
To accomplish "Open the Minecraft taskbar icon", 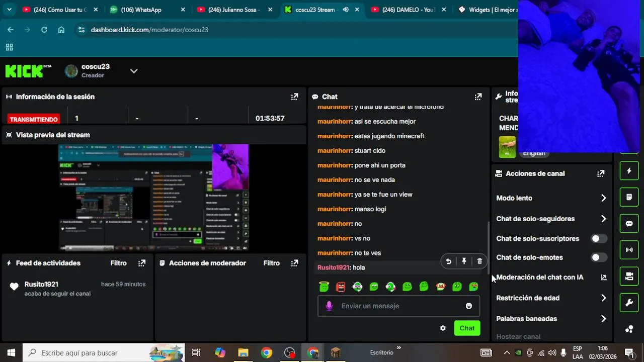I will [x=336, y=352].
